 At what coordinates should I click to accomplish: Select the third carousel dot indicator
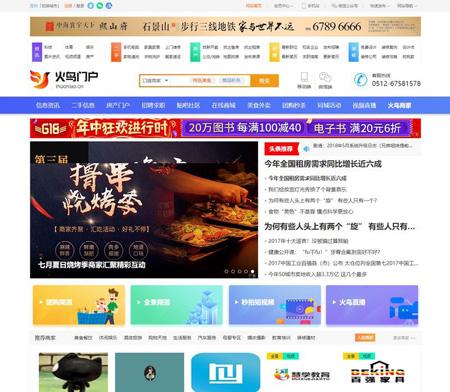coord(239,272)
